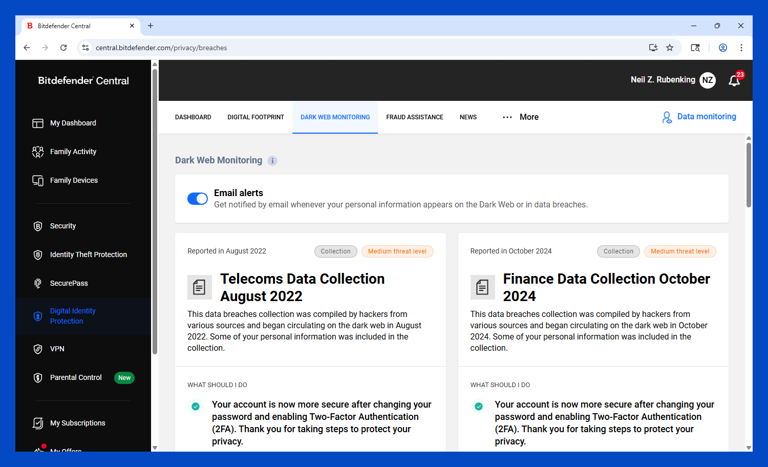The width and height of the screenshot is (768, 467).
Task: Open My Subscriptions icon
Action: click(38, 423)
